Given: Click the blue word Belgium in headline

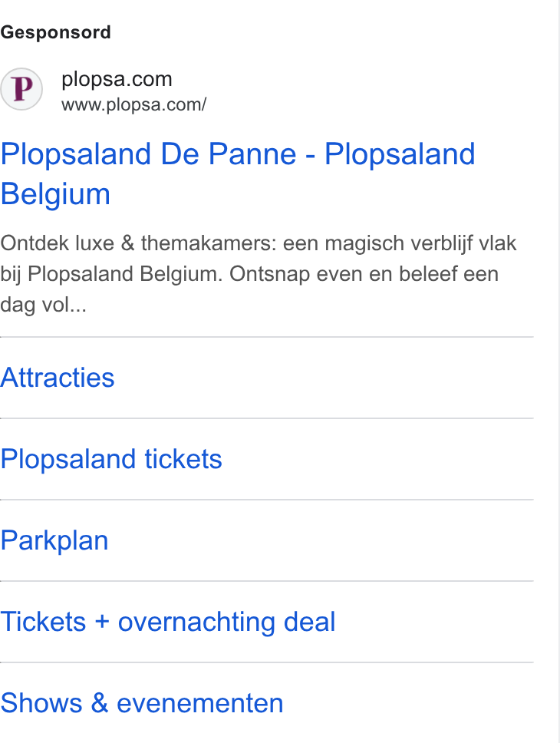Looking at the screenshot, I should (x=55, y=193).
